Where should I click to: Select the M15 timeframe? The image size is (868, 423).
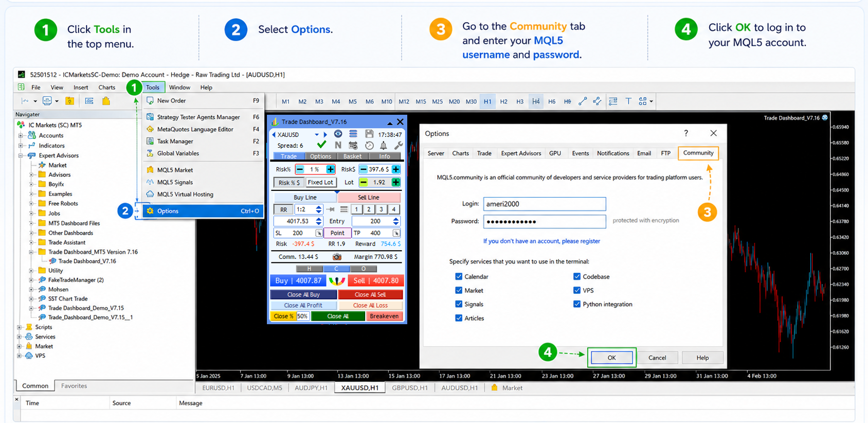click(x=421, y=101)
